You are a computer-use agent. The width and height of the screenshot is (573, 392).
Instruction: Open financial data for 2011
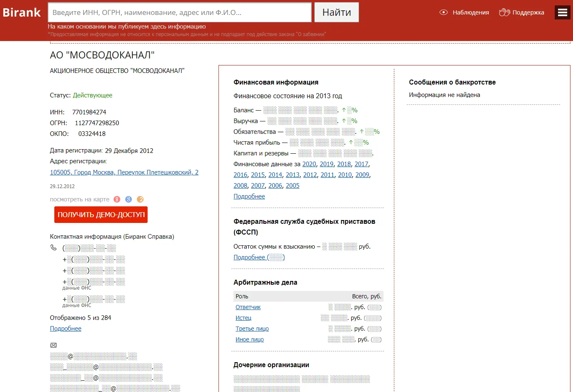[327, 175]
